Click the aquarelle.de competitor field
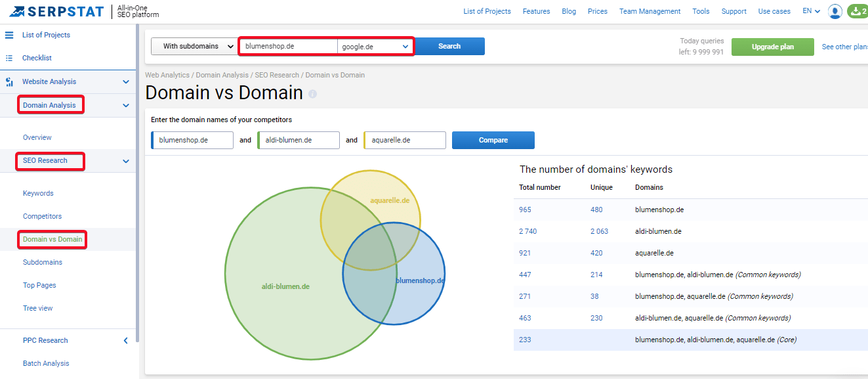Screen dimensions: 868x379 [405, 141]
